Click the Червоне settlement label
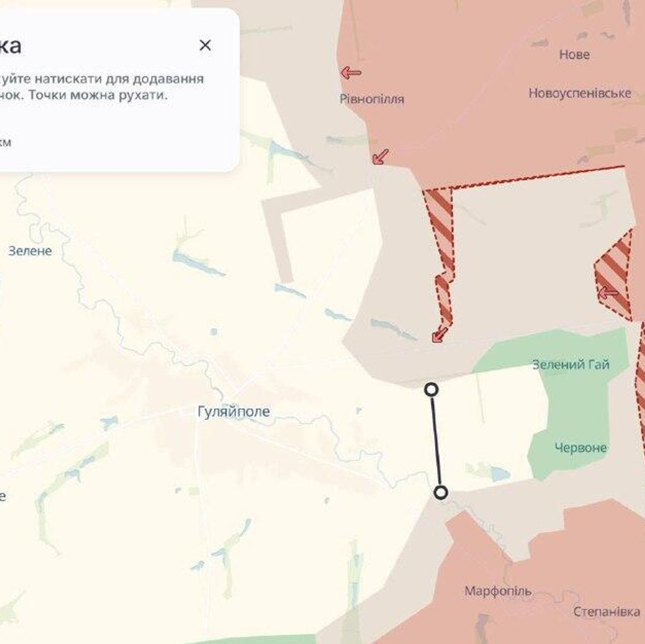Image resolution: width=645 pixels, height=644 pixels. coord(580,448)
